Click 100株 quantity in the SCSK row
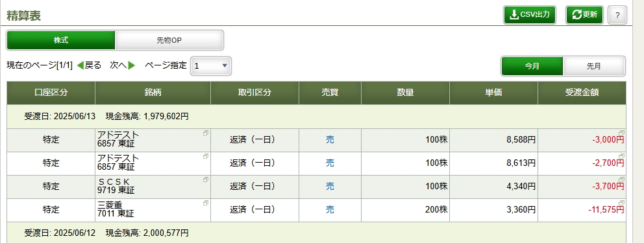The width and height of the screenshot is (644, 243). click(405, 187)
